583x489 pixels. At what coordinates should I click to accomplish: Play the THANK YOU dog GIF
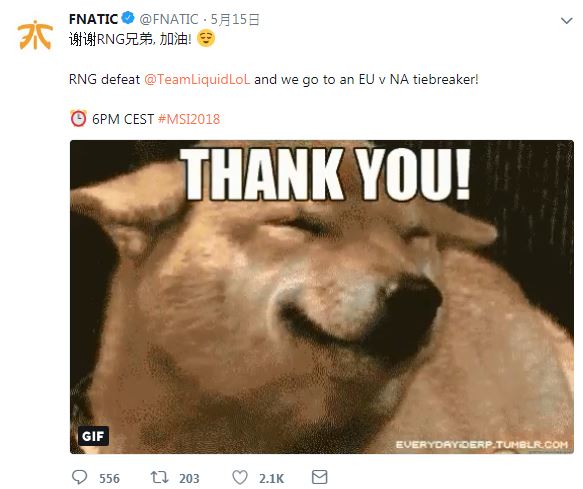[x=322, y=297]
